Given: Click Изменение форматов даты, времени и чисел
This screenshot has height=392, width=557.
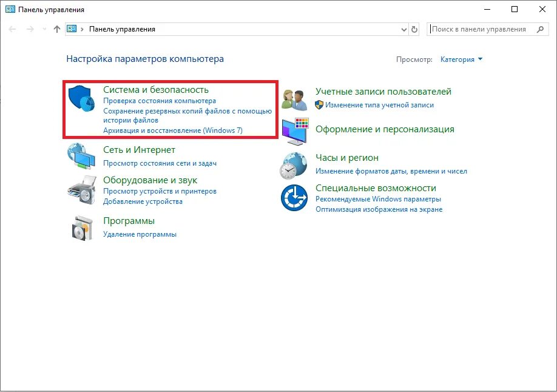Looking at the screenshot, I should pos(391,171).
